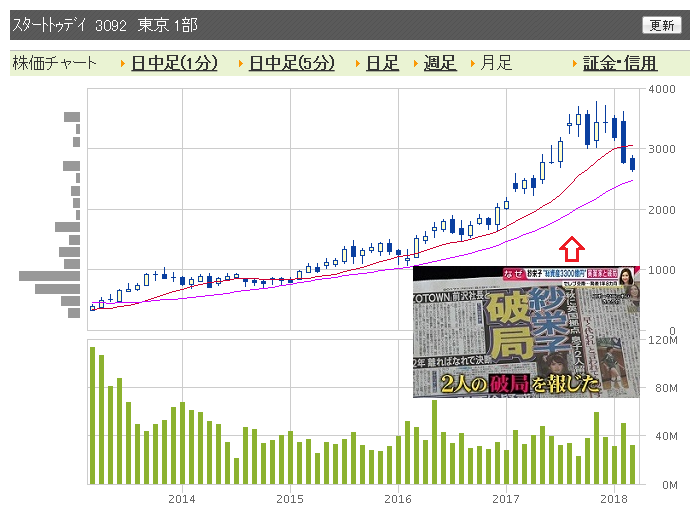This screenshot has width=699, height=521.
Task: Click the 2017 x-axis year label
Action: [506, 499]
